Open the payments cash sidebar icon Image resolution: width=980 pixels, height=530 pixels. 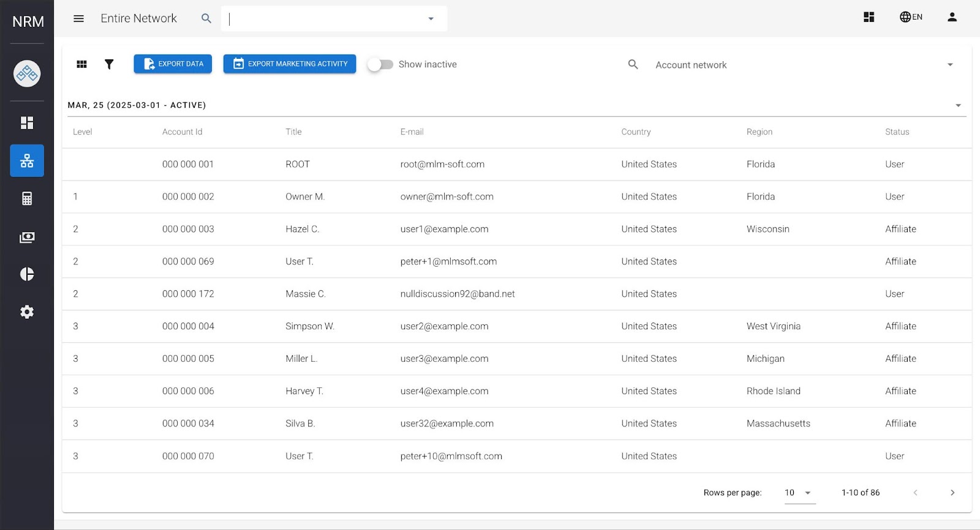(x=27, y=237)
